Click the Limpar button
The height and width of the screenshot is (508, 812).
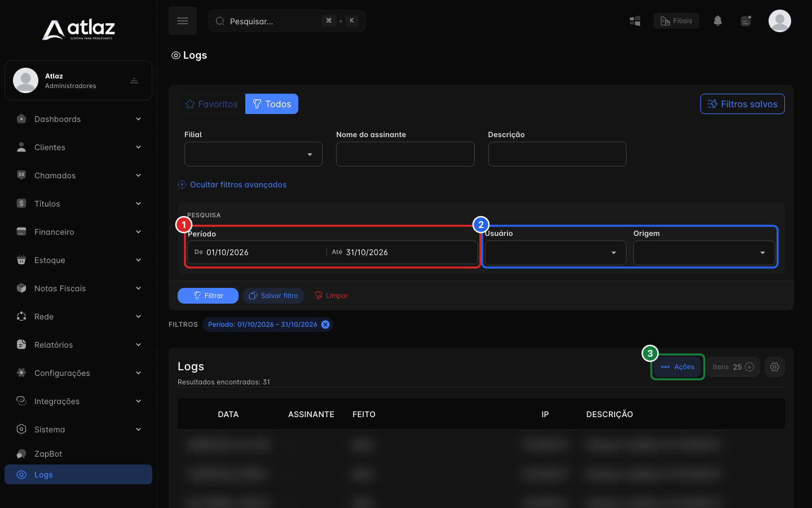331,296
